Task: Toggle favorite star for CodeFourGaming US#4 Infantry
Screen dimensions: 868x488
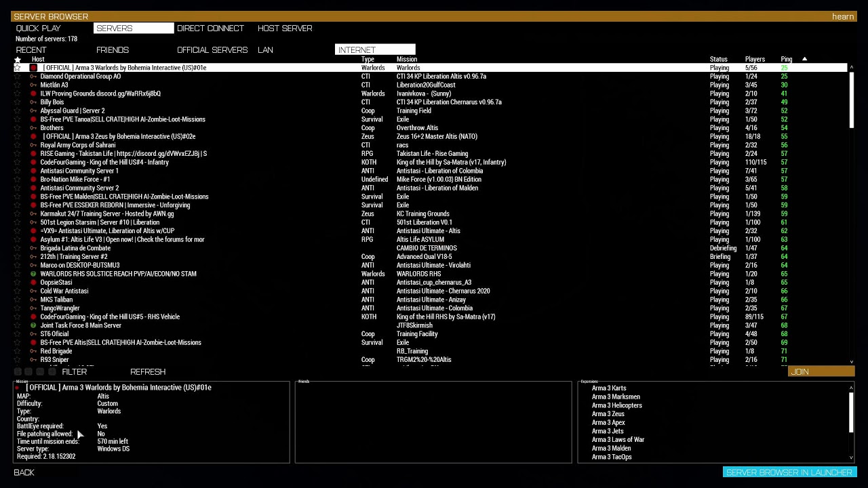Action: pyautogui.click(x=18, y=162)
